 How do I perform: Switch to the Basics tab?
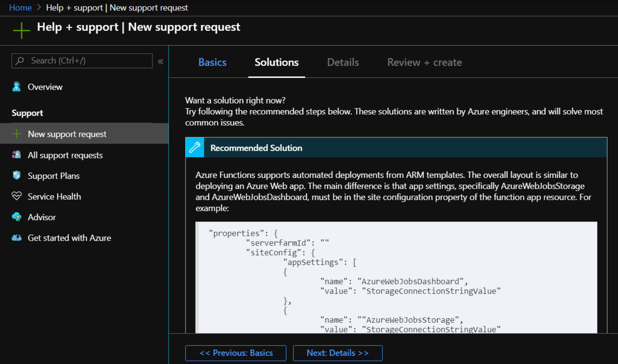click(212, 62)
